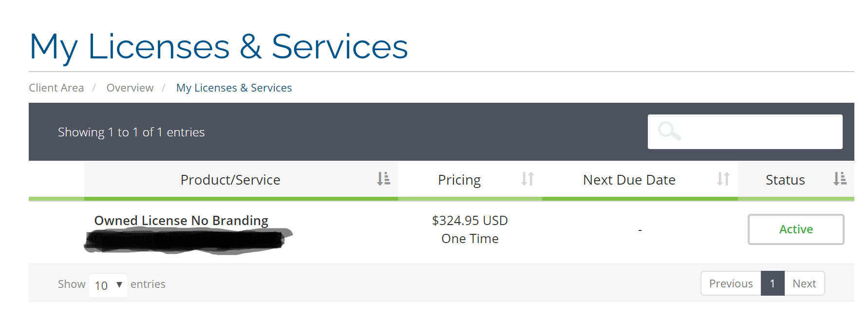Go to the Next page
Viewport: 868px width, 321px height.
804,283
